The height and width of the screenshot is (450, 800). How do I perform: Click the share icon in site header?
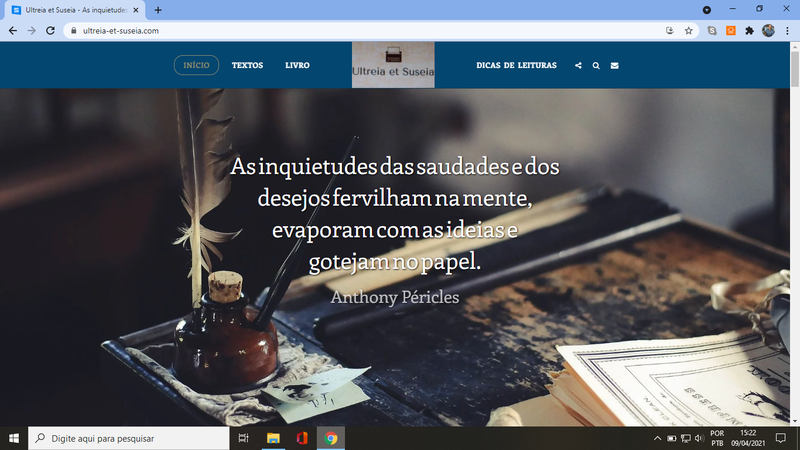[578, 66]
